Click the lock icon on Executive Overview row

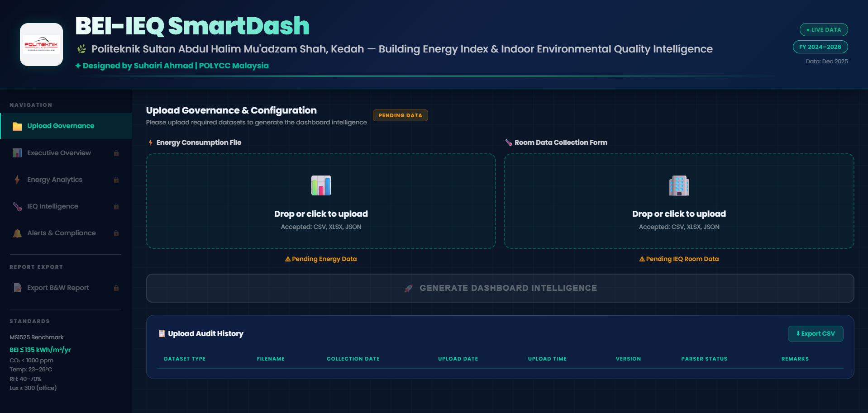click(116, 153)
